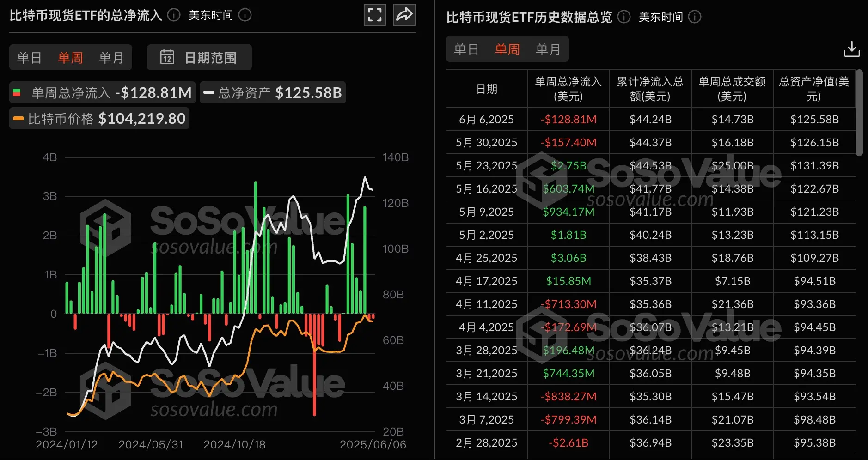
Task: Select 单日 tab in history table
Action: 466,49
